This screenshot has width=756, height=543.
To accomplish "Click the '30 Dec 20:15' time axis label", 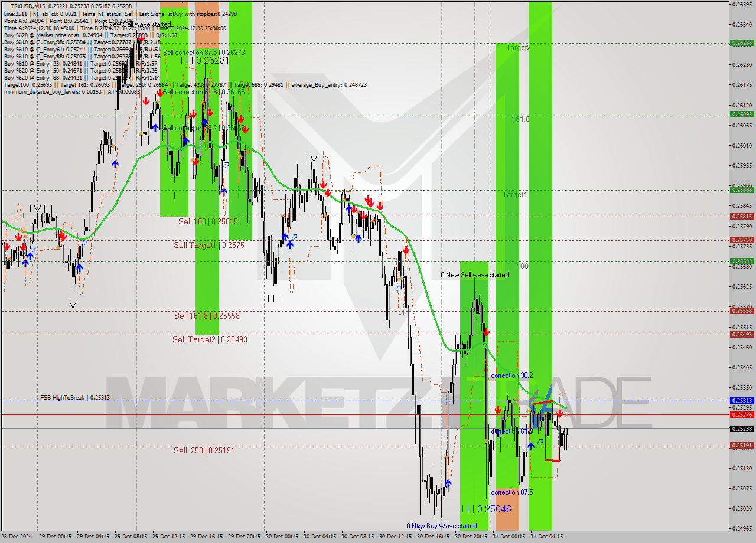I will coord(471,537).
